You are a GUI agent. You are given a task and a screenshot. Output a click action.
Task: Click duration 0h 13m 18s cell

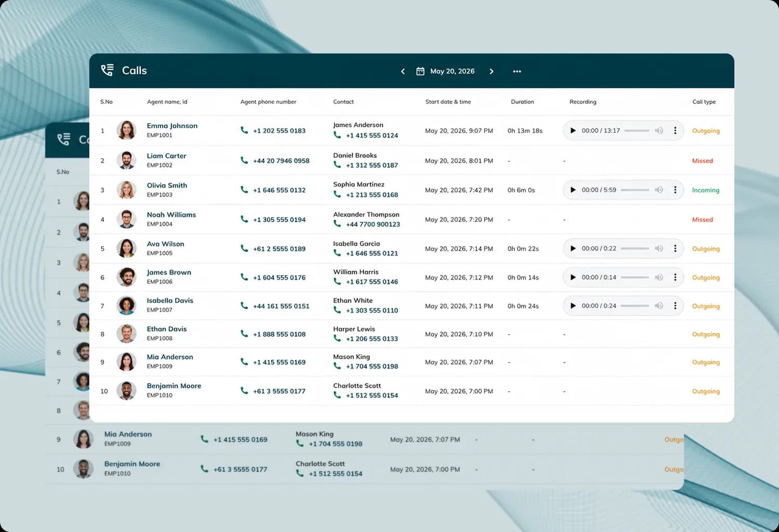click(525, 131)
